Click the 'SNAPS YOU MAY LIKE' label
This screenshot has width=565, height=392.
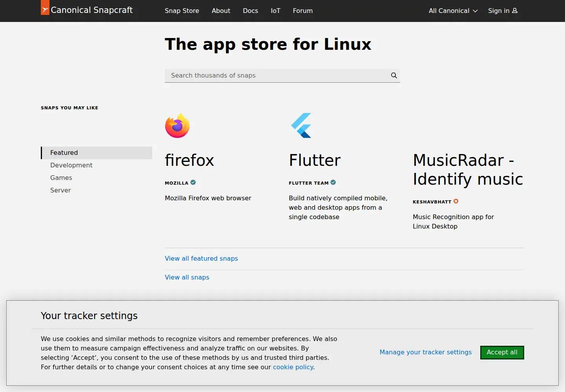point(69,108)
